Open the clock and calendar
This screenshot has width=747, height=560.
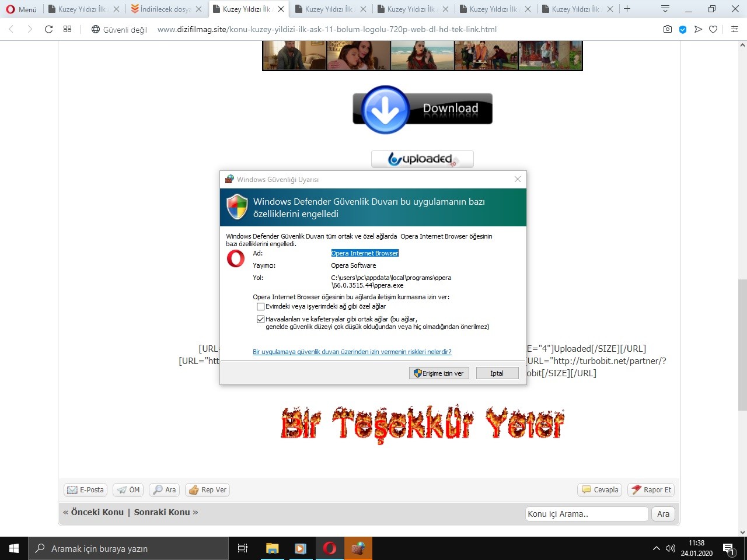pyautogui.click(x=697, y=548)
